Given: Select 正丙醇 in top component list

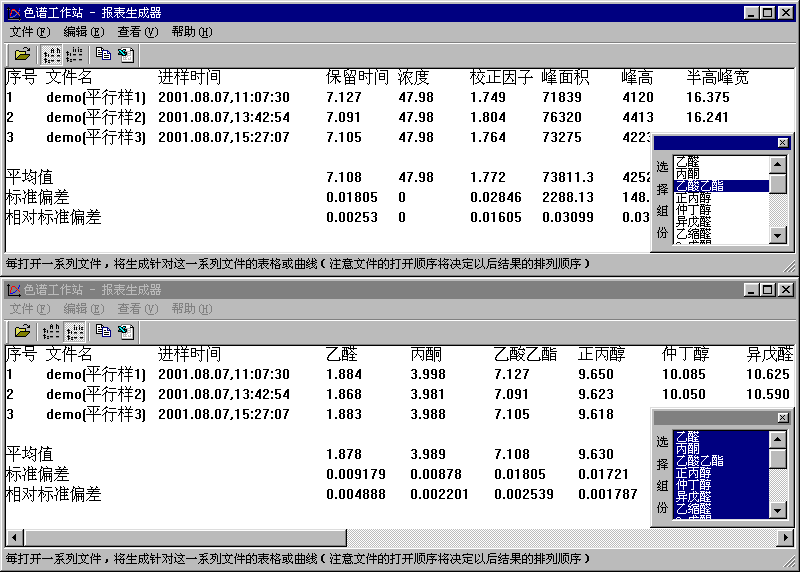Looking at the screenshot, I should (x=721, y=198).
